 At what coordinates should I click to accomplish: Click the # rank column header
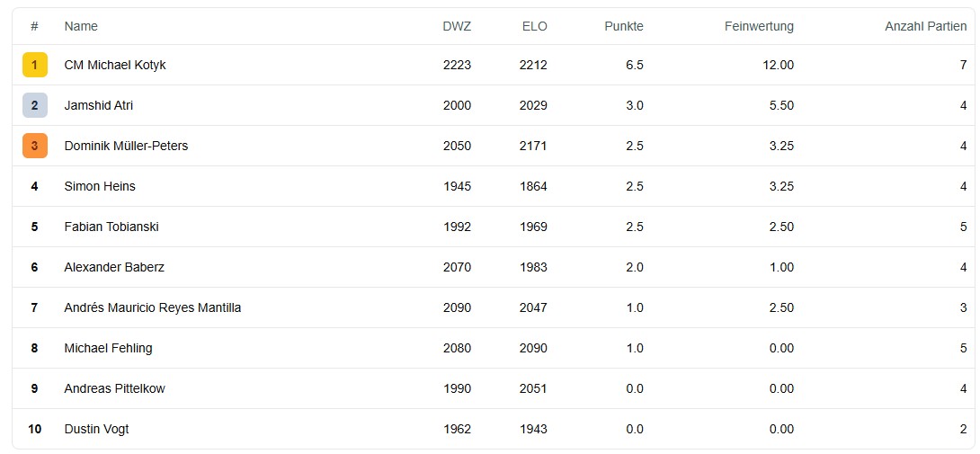(x=34, y=26)
